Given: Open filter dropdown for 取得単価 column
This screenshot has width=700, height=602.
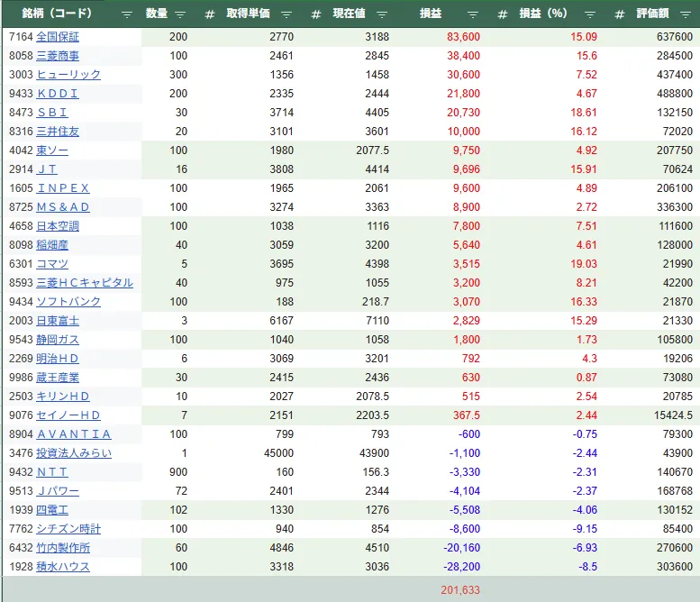Looking at the screenshot, I should 286,14.
